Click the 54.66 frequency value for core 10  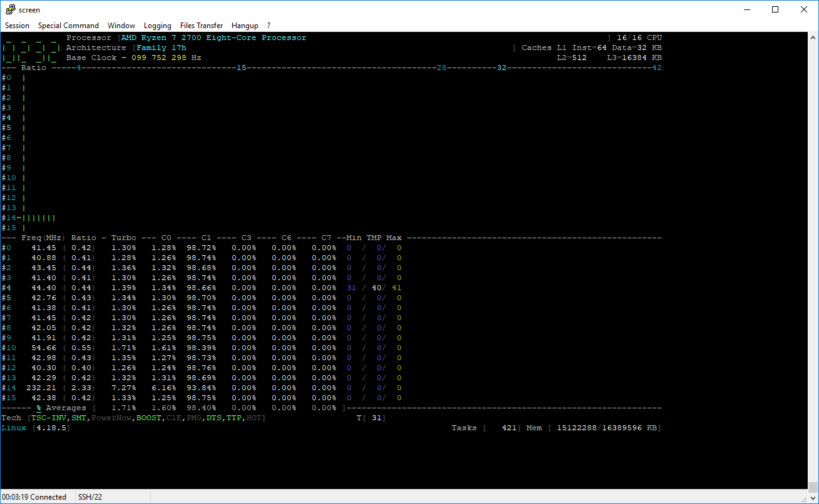coord(44,348)
